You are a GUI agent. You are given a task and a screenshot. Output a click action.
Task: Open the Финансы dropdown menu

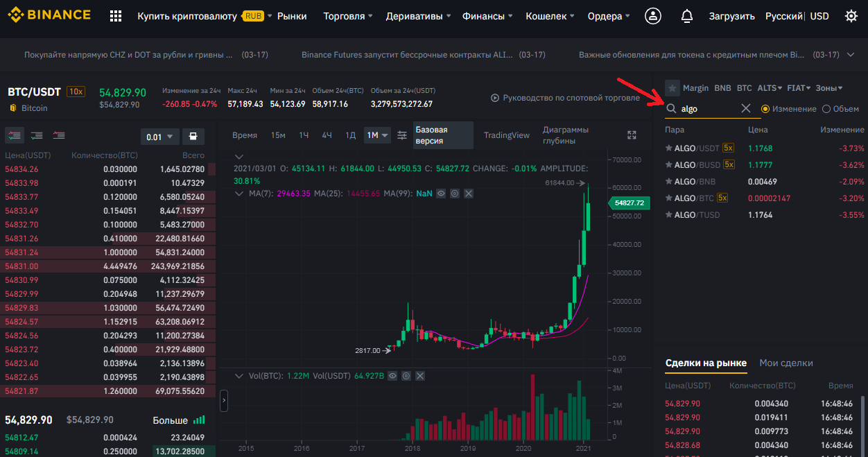pos(487,16)
